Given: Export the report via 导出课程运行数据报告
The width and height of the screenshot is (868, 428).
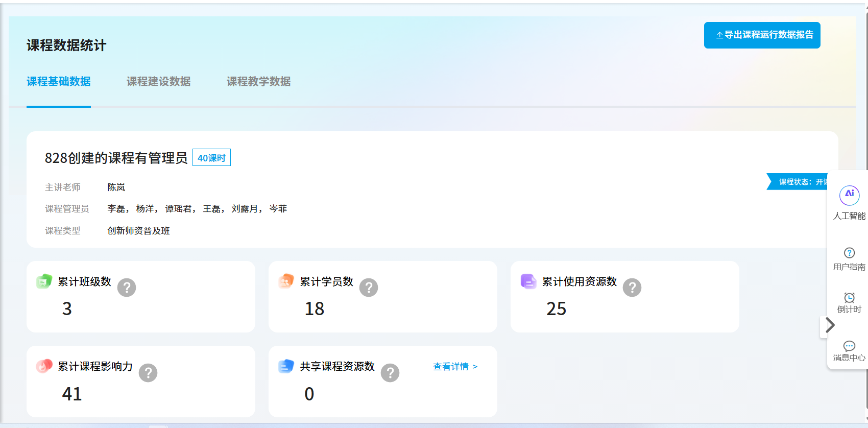Looking at the screenshot, I should (762, 35).
